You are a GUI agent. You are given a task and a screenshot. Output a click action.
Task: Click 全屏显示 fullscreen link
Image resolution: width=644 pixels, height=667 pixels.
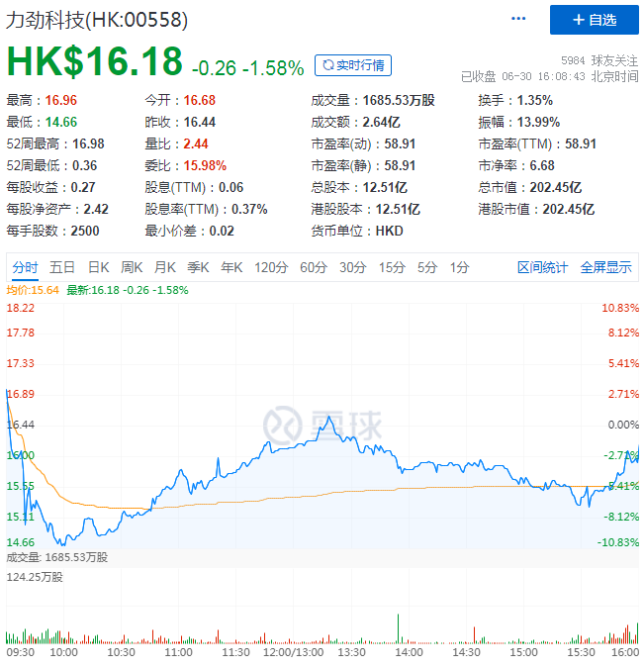tap(605, 267)
